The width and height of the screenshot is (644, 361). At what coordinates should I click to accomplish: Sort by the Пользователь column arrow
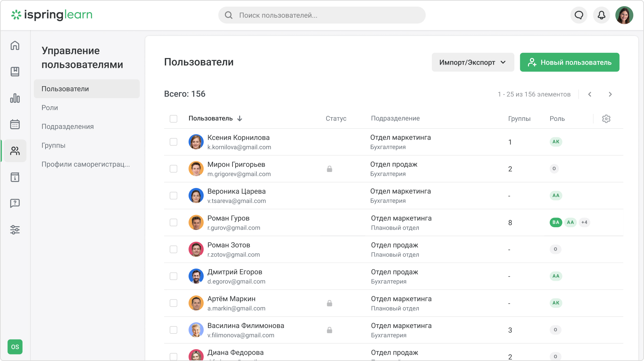click(x=240, y=118)
